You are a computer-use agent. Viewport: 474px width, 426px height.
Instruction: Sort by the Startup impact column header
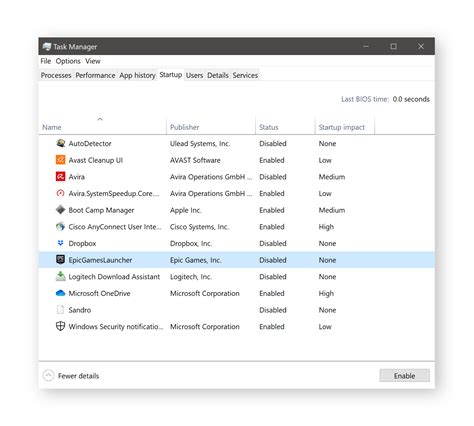342,127
